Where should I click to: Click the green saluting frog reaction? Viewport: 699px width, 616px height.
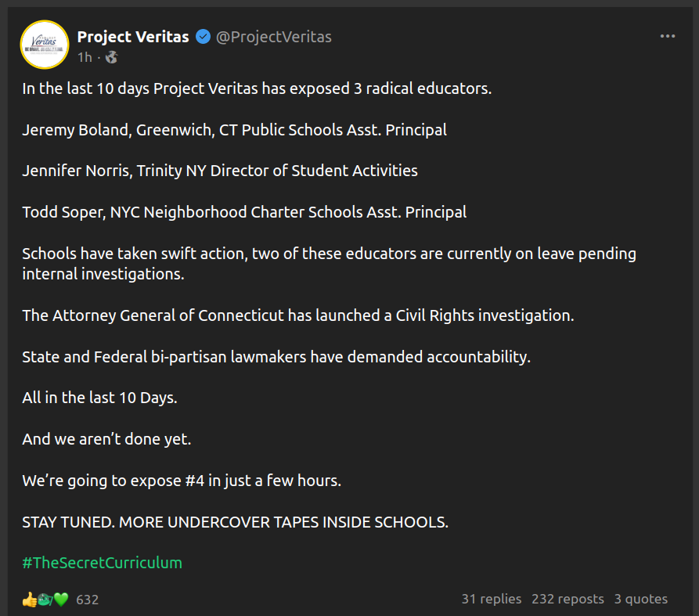click(x=45, y=600)
